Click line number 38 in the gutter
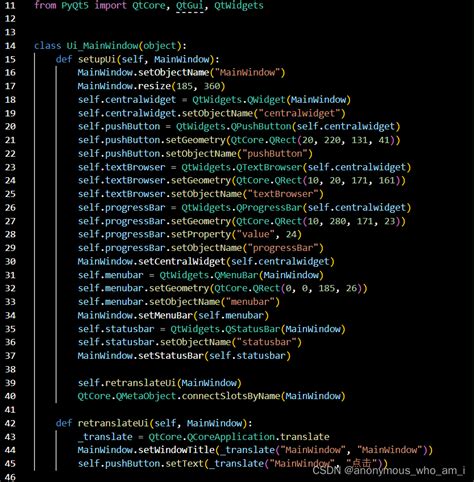 coord(10,369)
